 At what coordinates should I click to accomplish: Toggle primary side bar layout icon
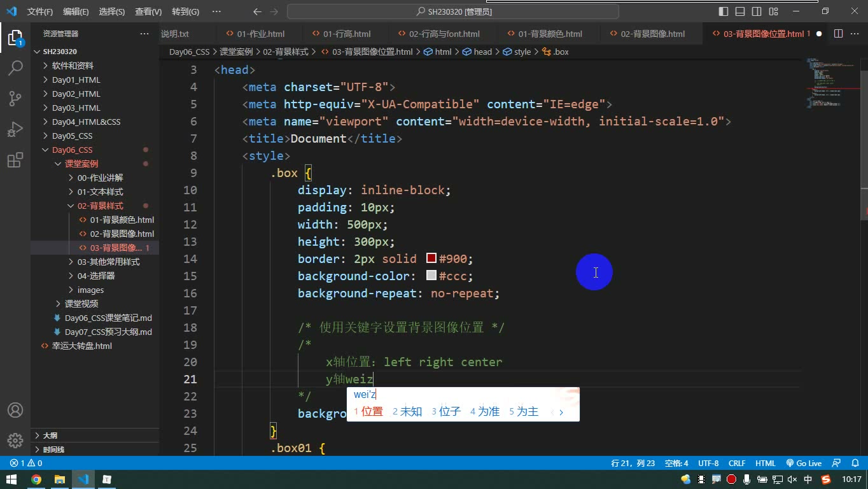coord(724,11)
